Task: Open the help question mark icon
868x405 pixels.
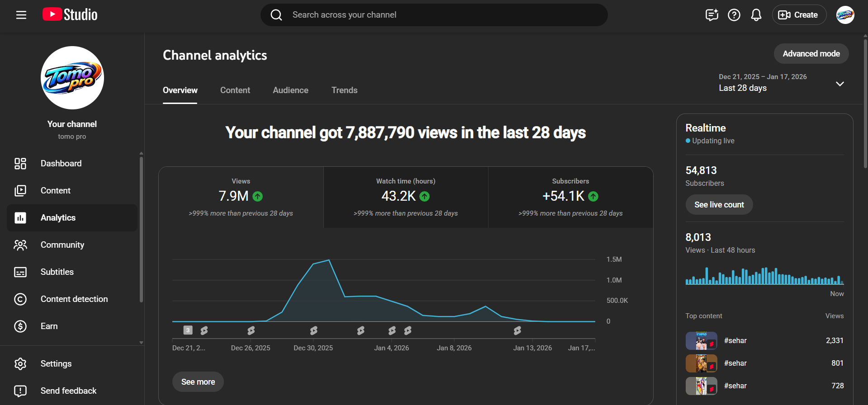Action: (x=734, y=15)
